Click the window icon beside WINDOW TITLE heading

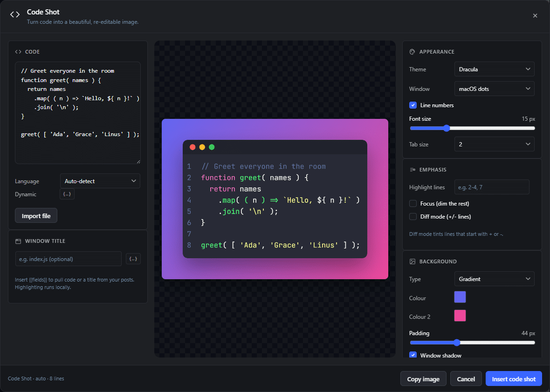point(18,241)
